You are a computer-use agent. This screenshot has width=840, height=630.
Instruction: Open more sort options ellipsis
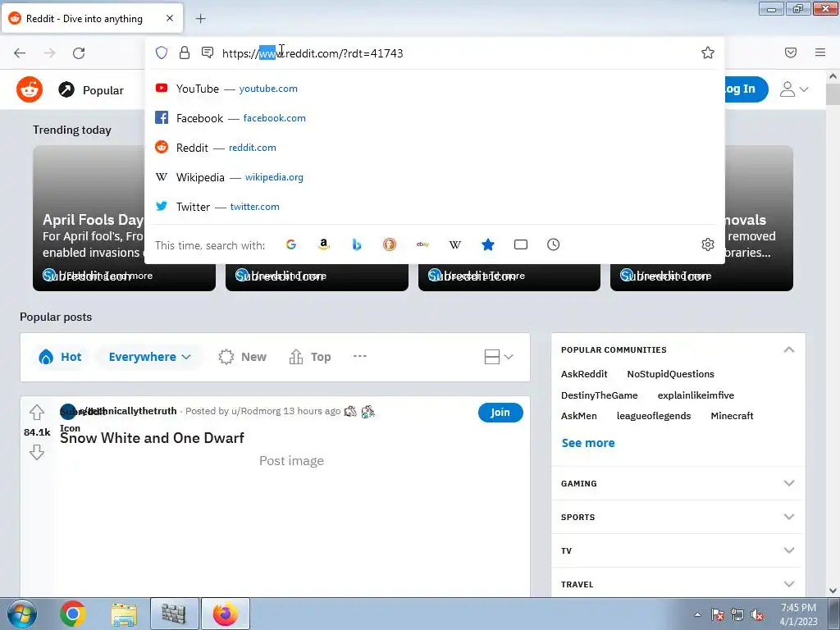tap(360, 356)
